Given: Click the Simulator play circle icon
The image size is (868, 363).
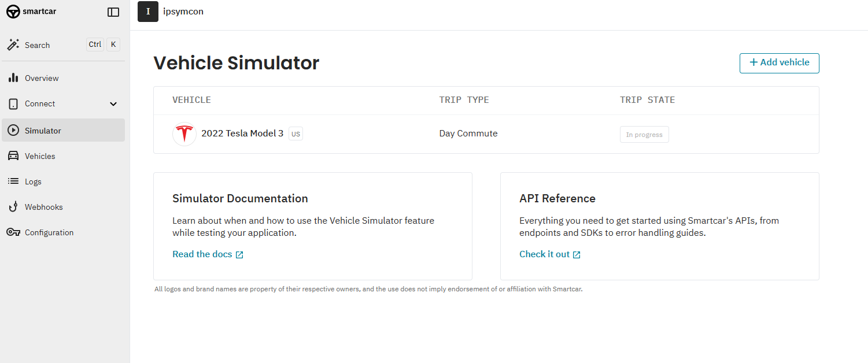Looking at the screenshot, I should 13,130.
